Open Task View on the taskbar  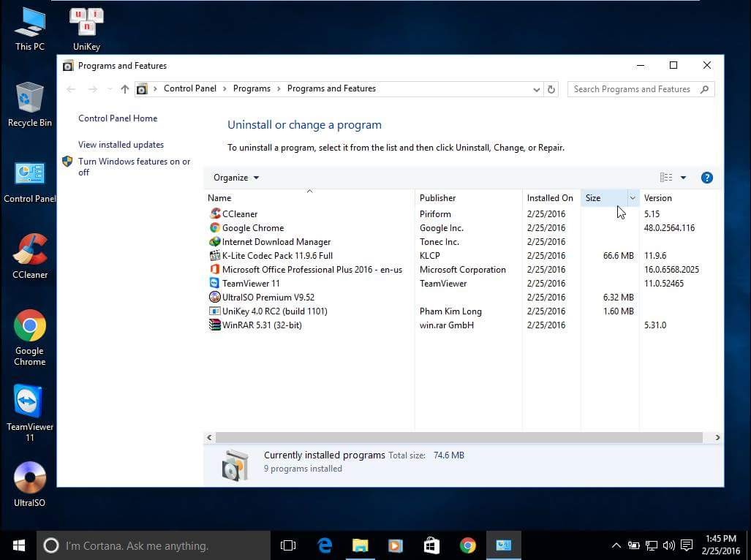(x=288, y=545)
